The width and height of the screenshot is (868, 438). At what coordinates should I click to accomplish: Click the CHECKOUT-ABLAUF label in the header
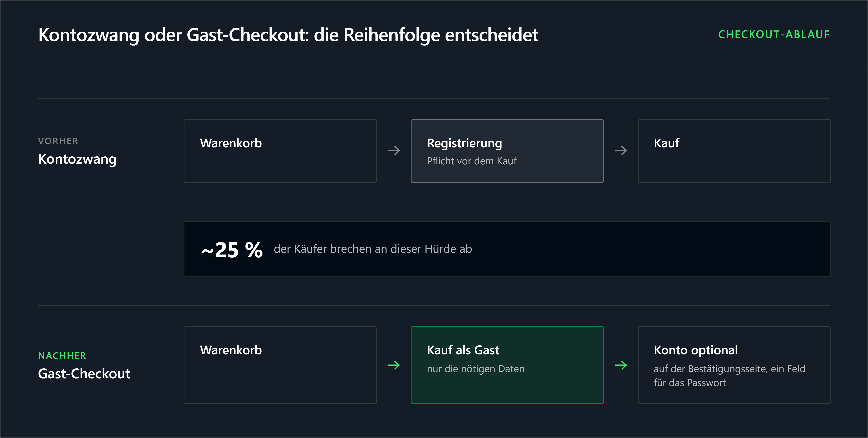774,34
